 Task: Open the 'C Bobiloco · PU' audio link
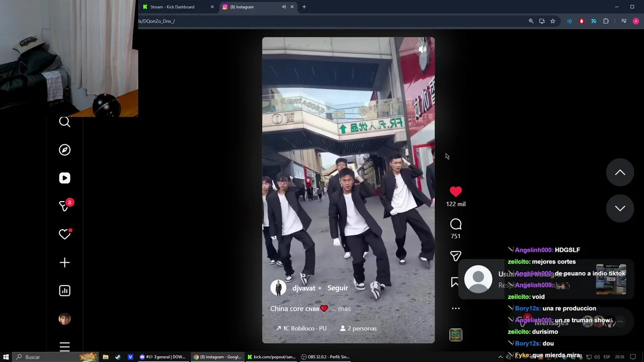[x=301, y=328]
